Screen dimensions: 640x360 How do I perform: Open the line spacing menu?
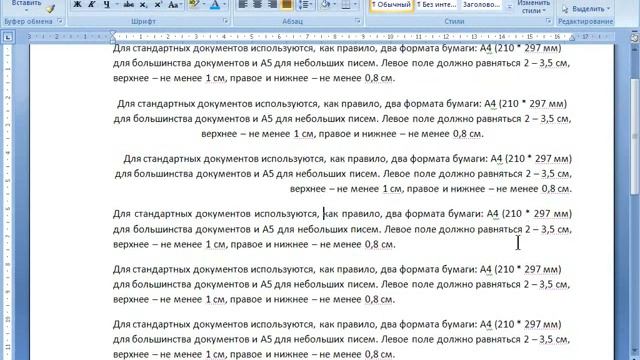305,5
